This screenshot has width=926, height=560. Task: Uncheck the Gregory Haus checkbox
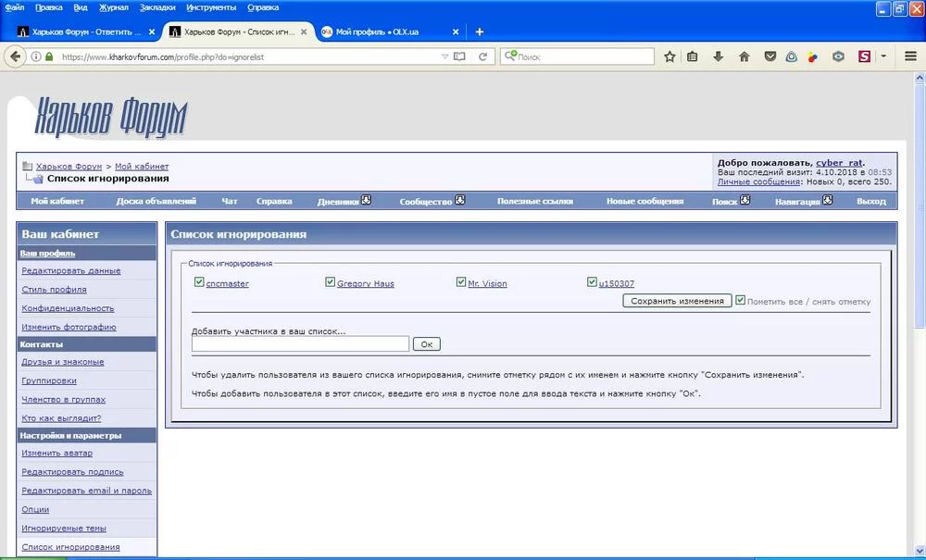pos(331,282)
